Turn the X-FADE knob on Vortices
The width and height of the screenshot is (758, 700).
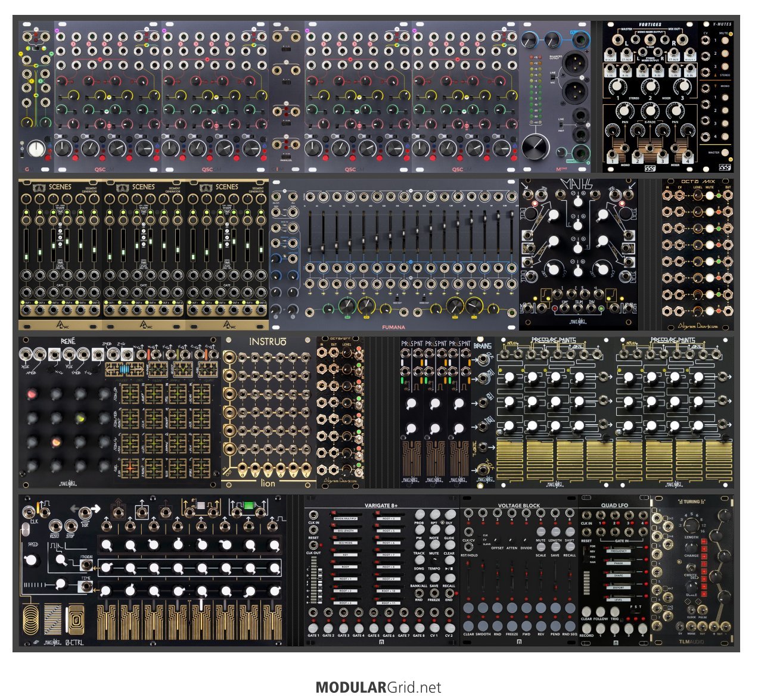(x=650, y=111)
